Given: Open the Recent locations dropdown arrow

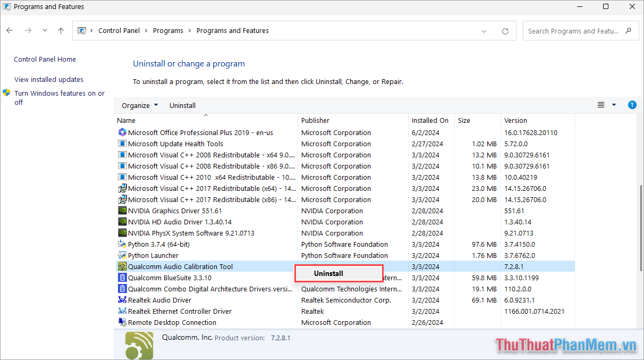Looking at the screenshot, I should [x=45, y=31].
